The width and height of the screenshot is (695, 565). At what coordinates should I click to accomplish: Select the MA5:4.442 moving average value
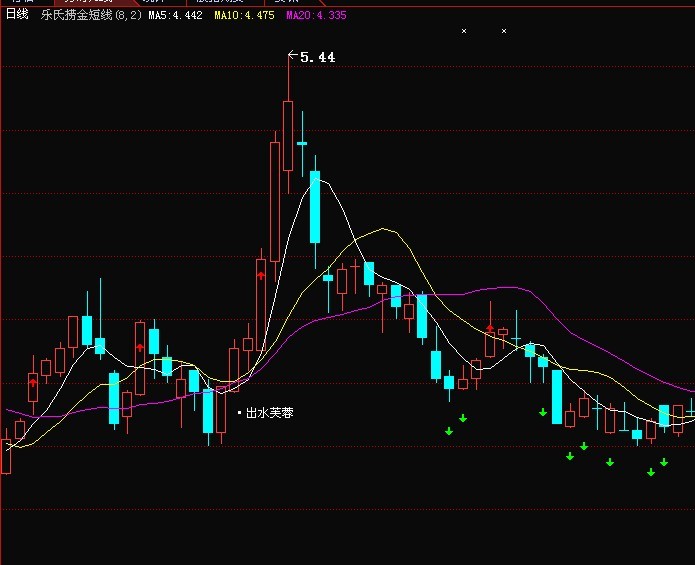(176, 16)
